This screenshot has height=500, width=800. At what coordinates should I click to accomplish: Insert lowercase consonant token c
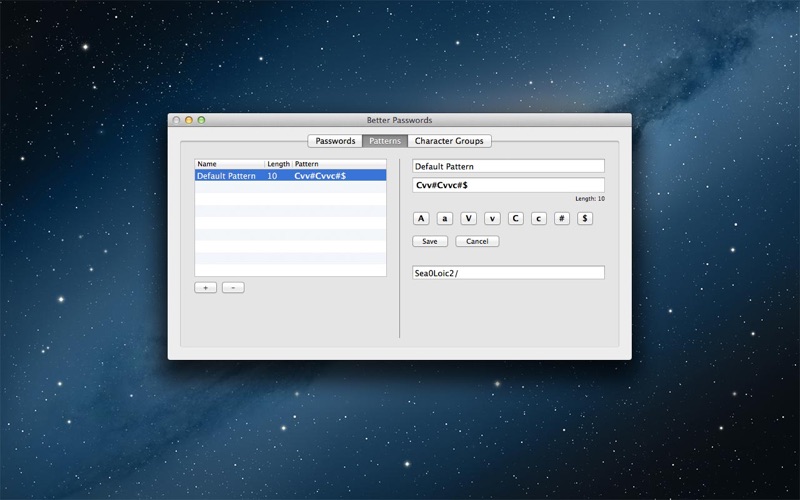[539, 218]
